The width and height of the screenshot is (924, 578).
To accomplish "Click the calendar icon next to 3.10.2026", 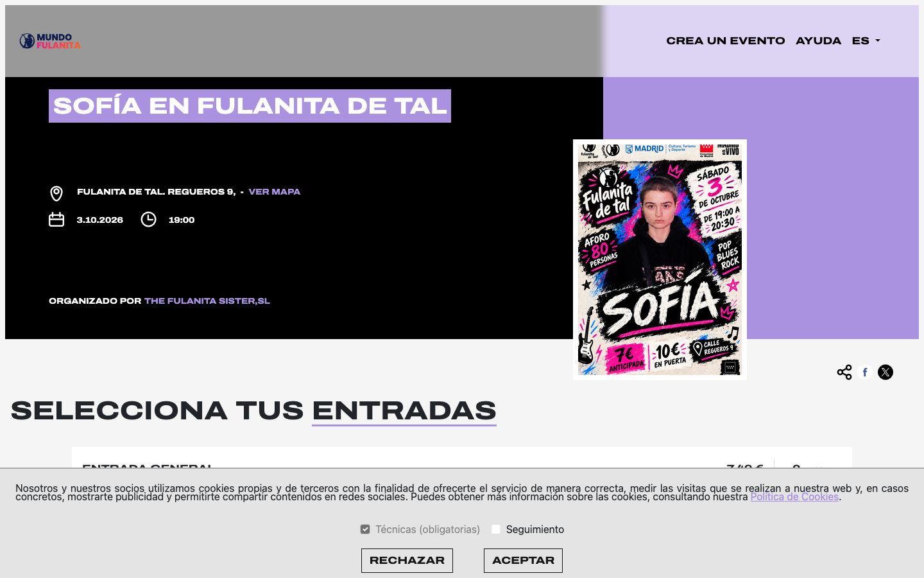I will tap(56, 220).
